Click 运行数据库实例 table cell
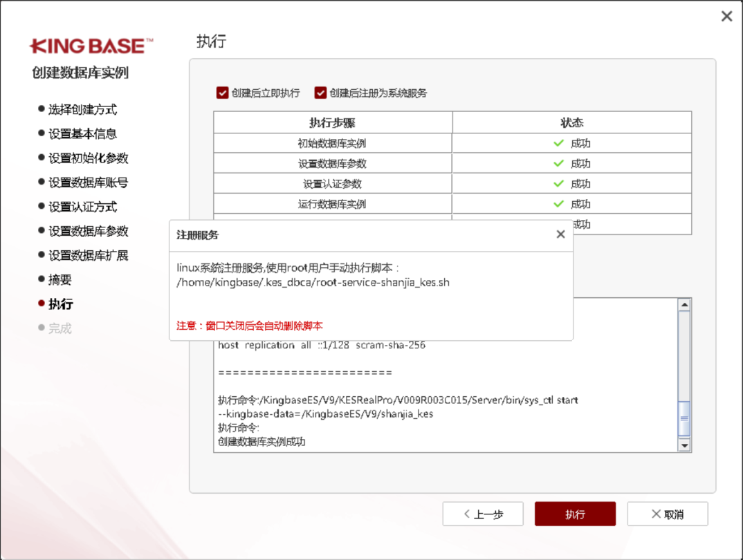Image resolution: width=743 pixels, height=560 pixels. [x=332, y=204]
